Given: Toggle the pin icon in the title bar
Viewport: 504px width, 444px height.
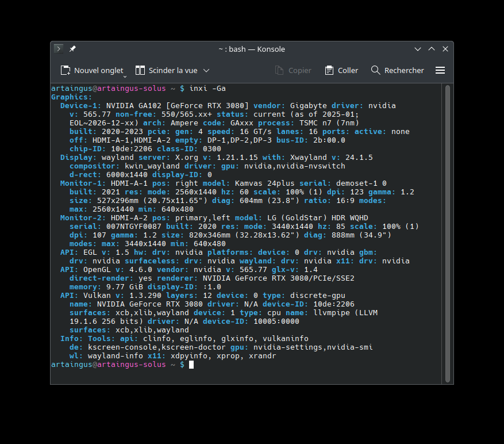Looking at the screenshot, I should [x=72, y=49].
